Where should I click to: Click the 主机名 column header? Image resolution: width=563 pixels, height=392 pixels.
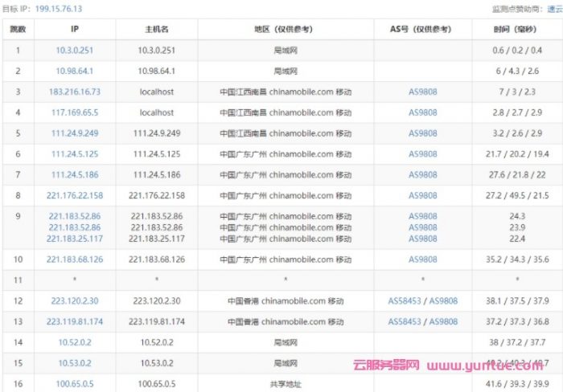(157, 29)
